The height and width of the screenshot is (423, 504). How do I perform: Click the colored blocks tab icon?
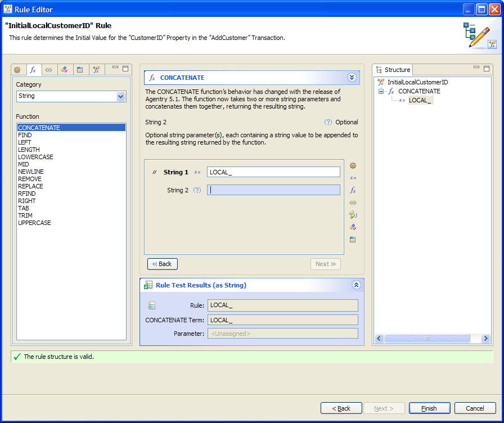[x=64, y=70]
